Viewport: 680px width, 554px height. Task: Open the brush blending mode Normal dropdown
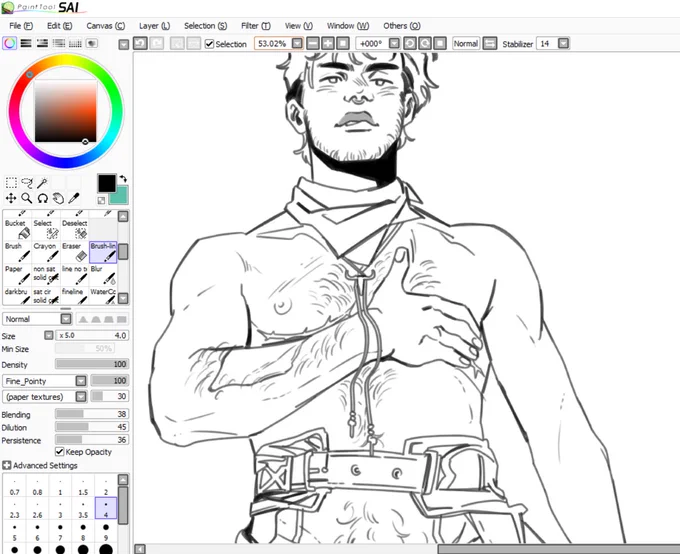[66, 319]
